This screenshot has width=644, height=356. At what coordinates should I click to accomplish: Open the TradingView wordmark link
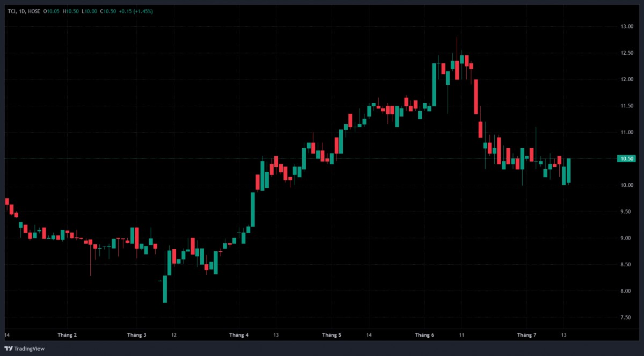point(30,348)
